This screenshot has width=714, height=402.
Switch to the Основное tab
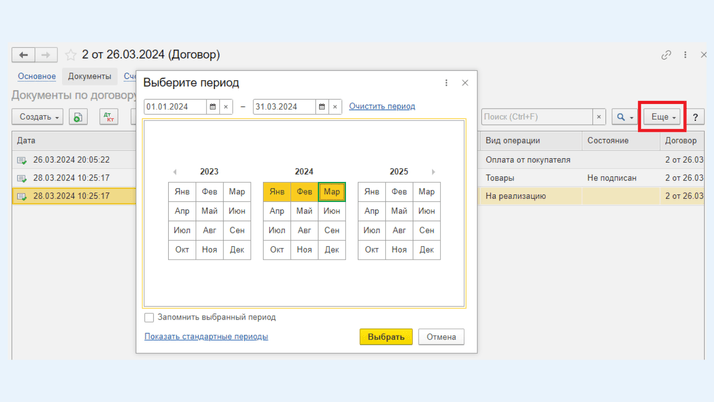tap(37, 76)
